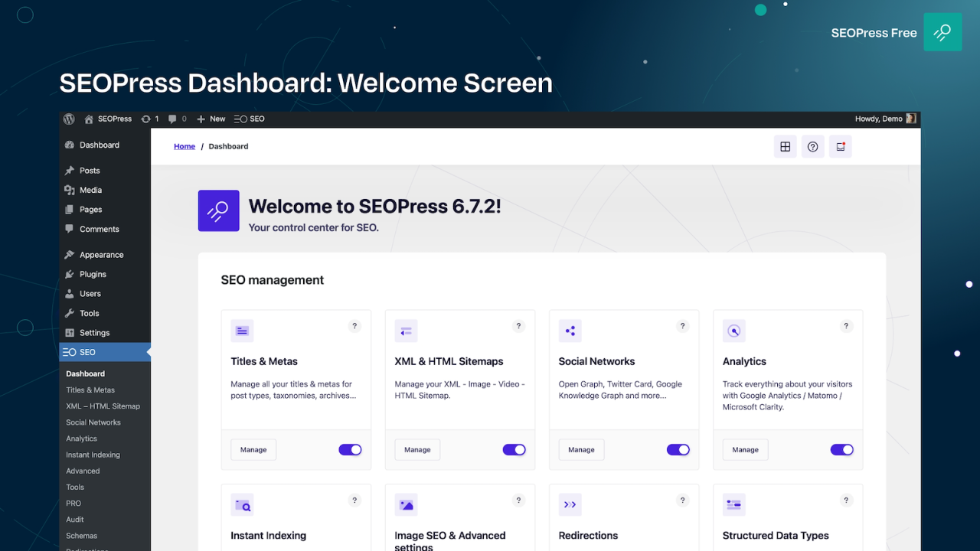
Task: Switch off the Analytics toggle
Action: (x=841, y=450)
